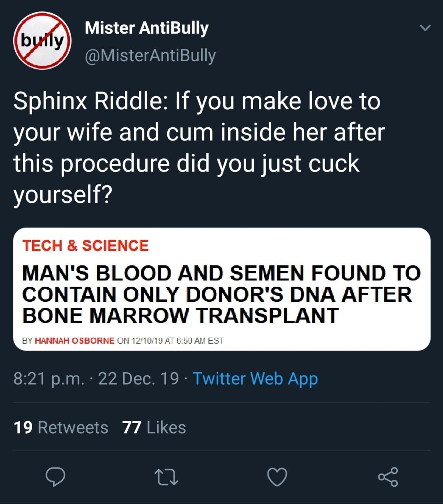Image resolution: width=443 pixels, height=504 pixels.
Task: Tap the share icon below the tweet
Action: tap(388, 477)
